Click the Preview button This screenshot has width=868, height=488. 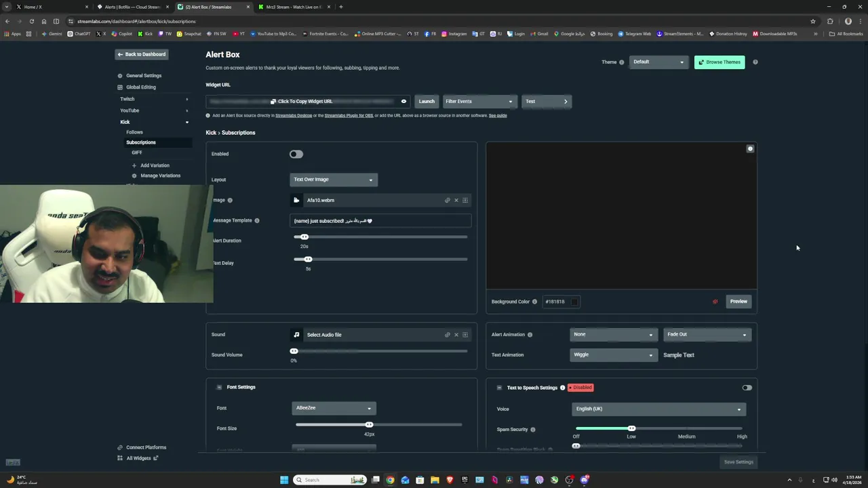pyautogui.click(x=738, y=302)
